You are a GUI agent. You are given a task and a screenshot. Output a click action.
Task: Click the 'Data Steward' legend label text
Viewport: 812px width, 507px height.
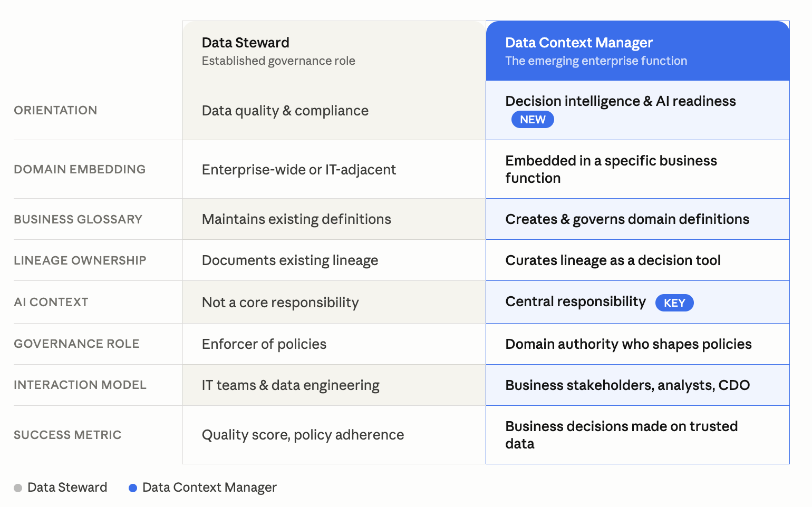tap(67, 488)
